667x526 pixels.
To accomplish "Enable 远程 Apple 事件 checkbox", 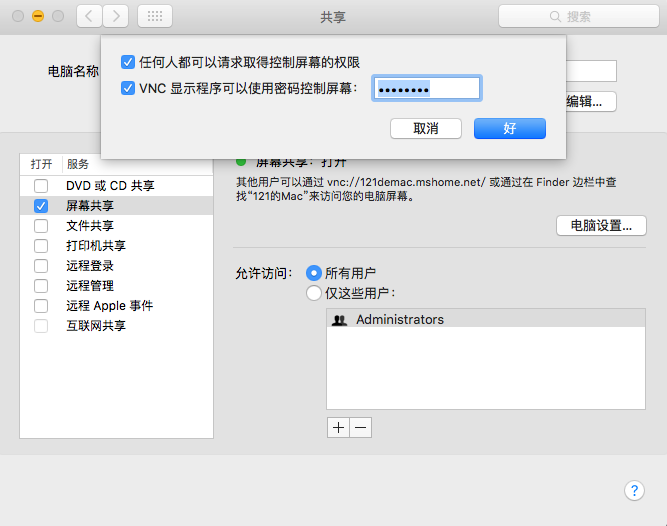I will pyautogui.click(x=41, y=306).
